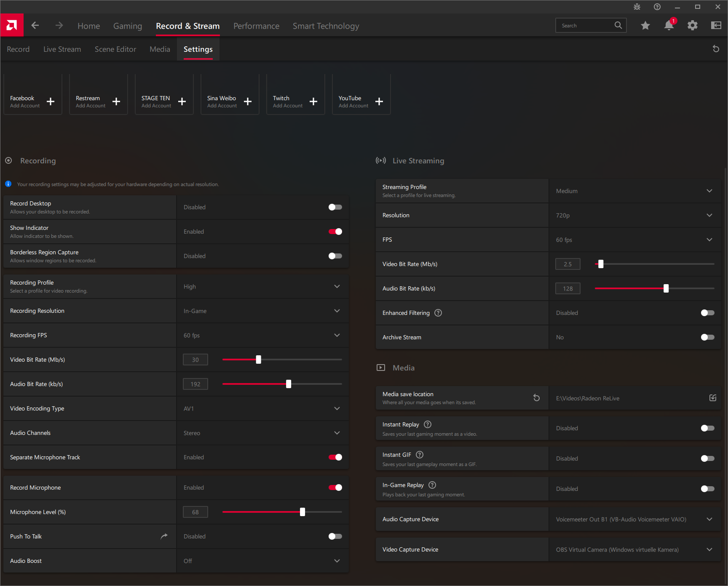The height and width of the screenshot is (586, 728).
Task: Turn off Record Microphone toggle
Action: tap(335, 487)
